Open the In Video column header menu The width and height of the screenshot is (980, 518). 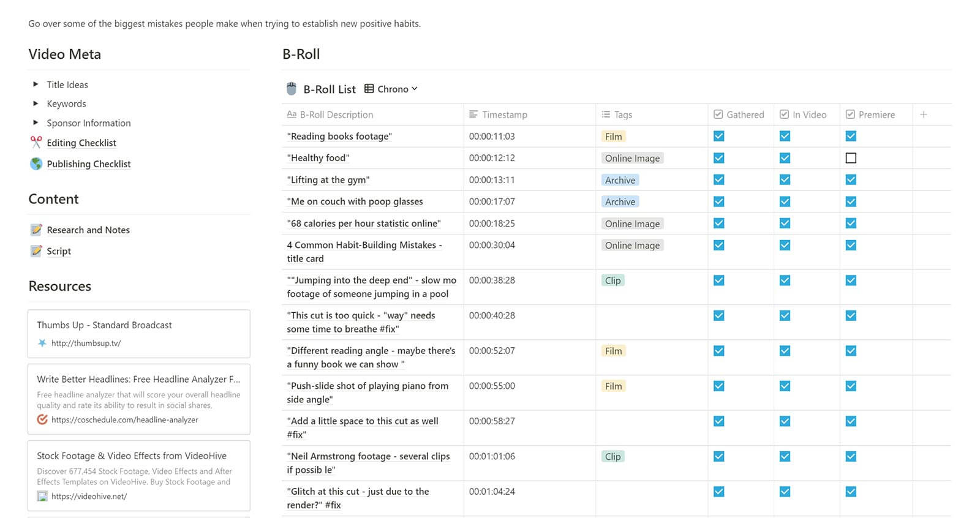coord(807,114)
